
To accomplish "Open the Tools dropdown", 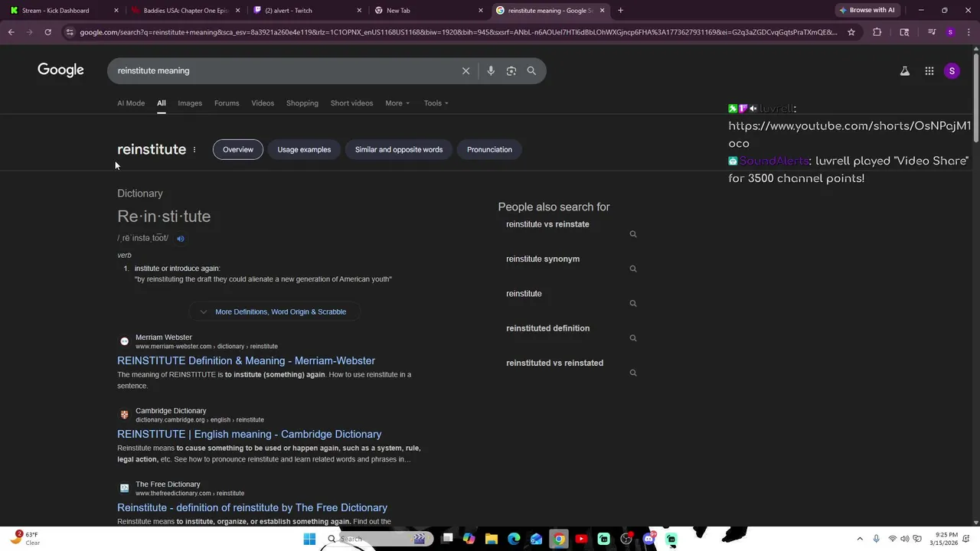I will [x=436, y=103].
